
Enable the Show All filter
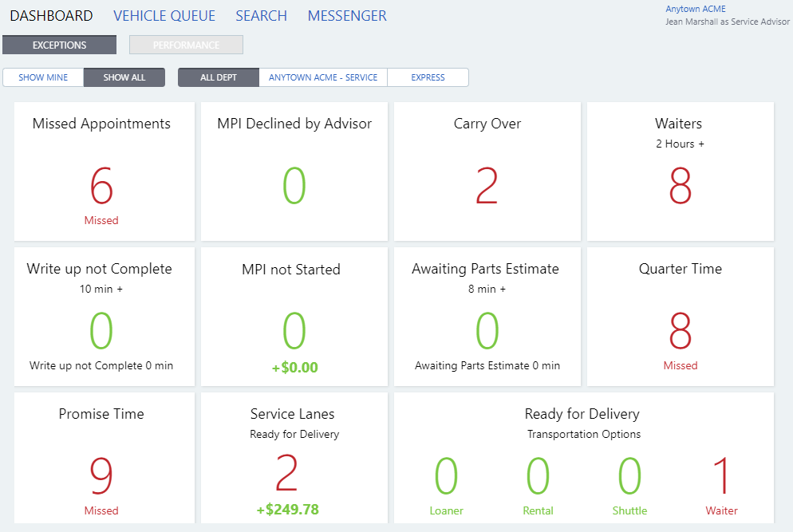pyautogui.click(x=124, y=77)
